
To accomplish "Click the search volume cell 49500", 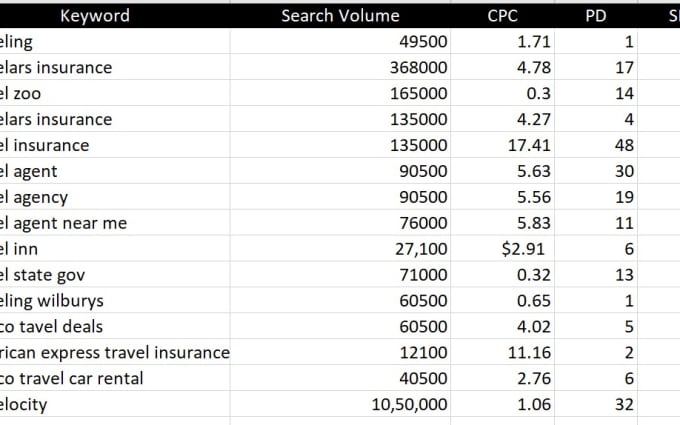I will [x=340, y=41].
